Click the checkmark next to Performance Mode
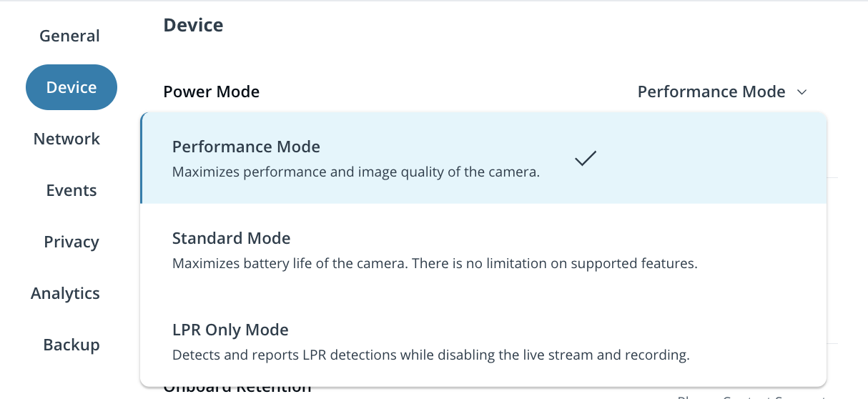 (x=585, y=159)
